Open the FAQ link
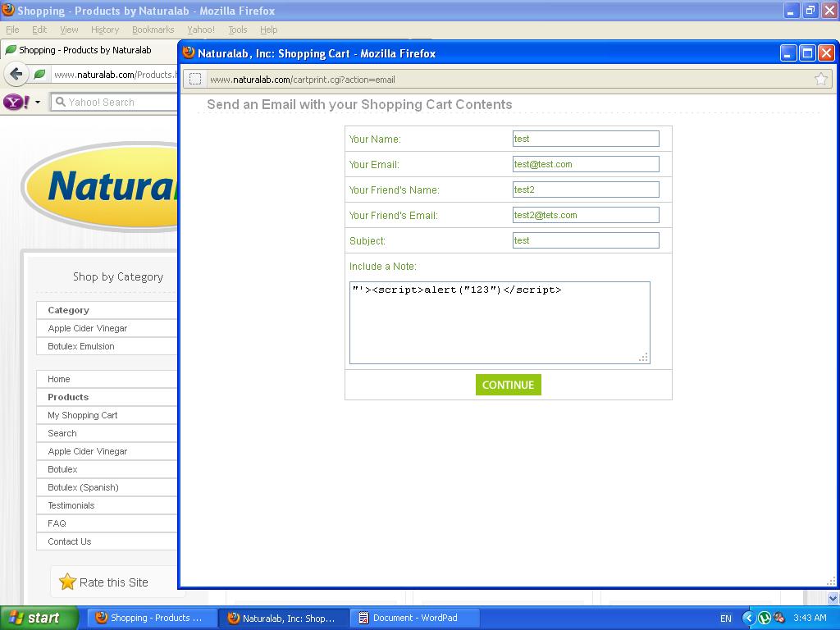840x630 pixels. 57,523
